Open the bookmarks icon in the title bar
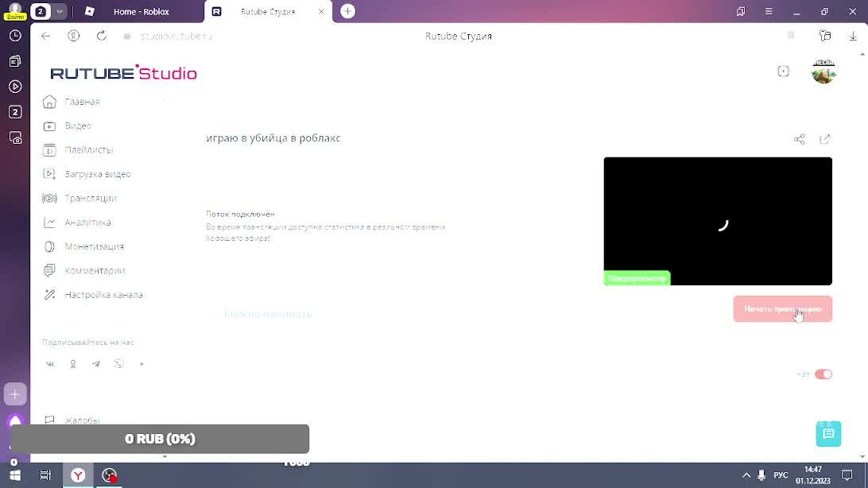 [x=741, y=12]
